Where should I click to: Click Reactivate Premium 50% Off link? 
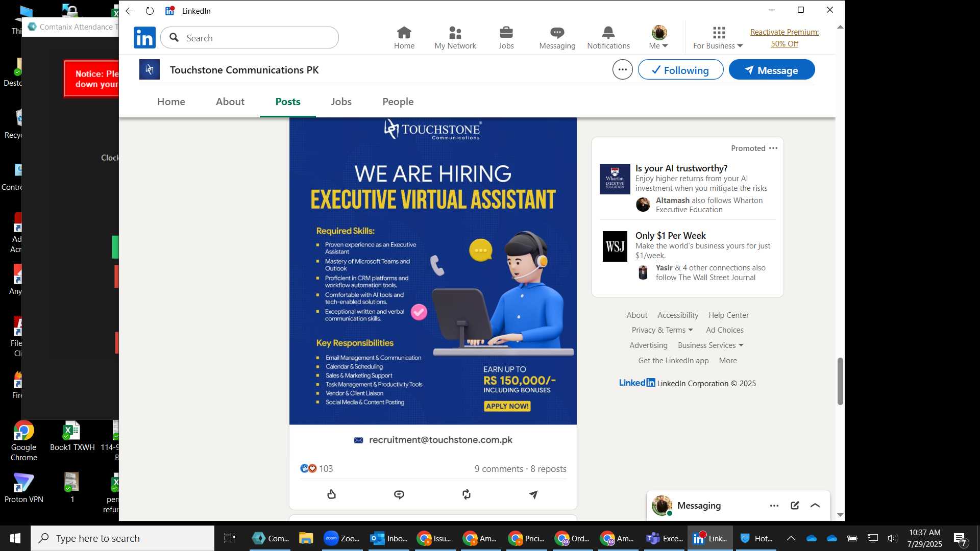click(x=785, y=38)
